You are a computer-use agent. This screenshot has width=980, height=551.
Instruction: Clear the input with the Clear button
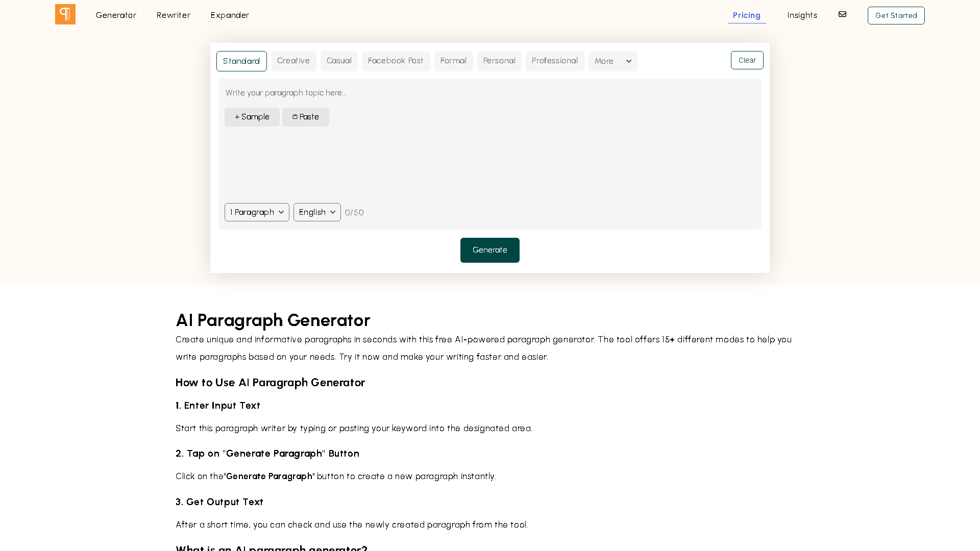pyautogui.click(x=747, y=60)
